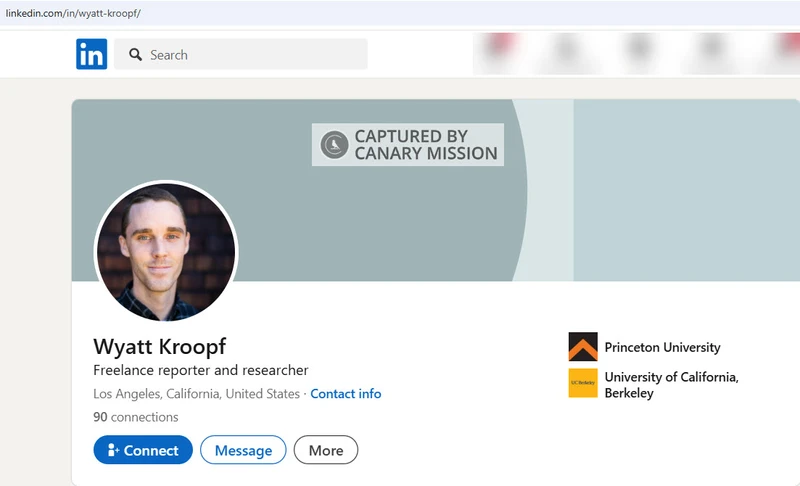The image size is (800, 486).
Task: Click the Princeton University logo
Action: point(583,347)
